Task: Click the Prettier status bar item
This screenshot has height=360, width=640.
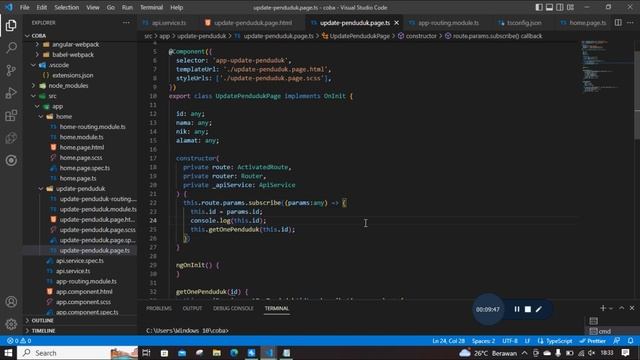Action: (x=593, y=341)
